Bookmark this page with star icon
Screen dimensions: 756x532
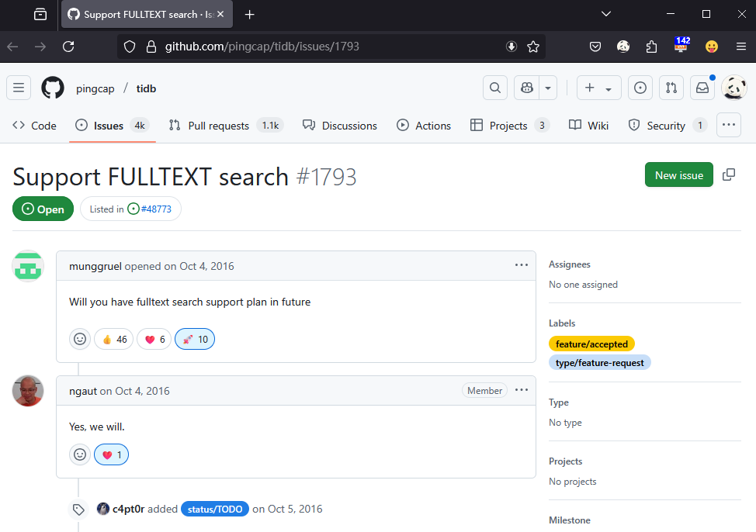pos(533,47)
